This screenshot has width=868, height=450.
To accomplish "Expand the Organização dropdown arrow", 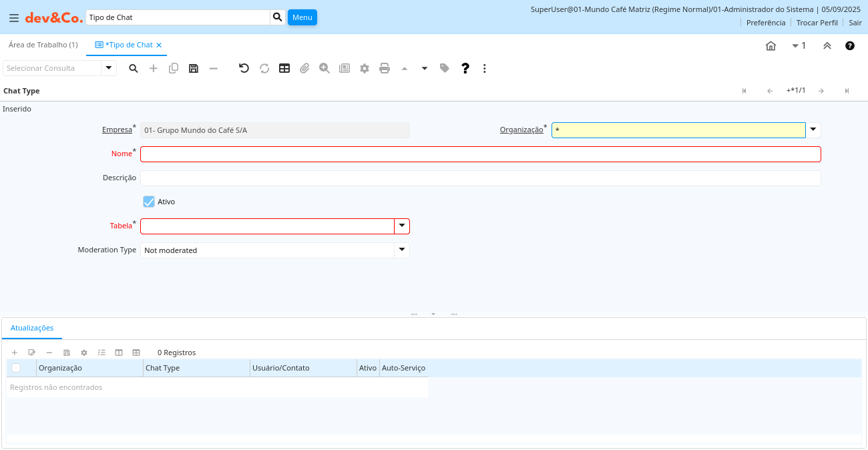I will [x=813, y=130].
